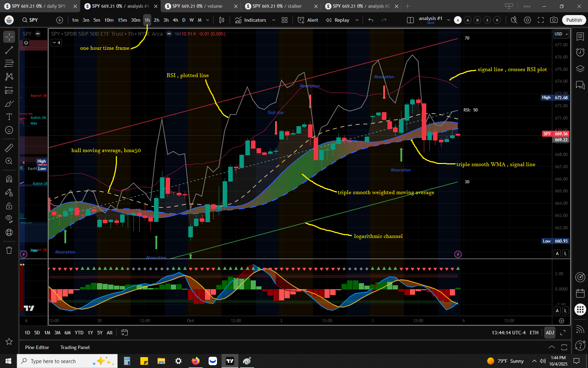Open the forecasting and measurement tools
The height and width of the screenshot is (368, 588).
[9, 90]
